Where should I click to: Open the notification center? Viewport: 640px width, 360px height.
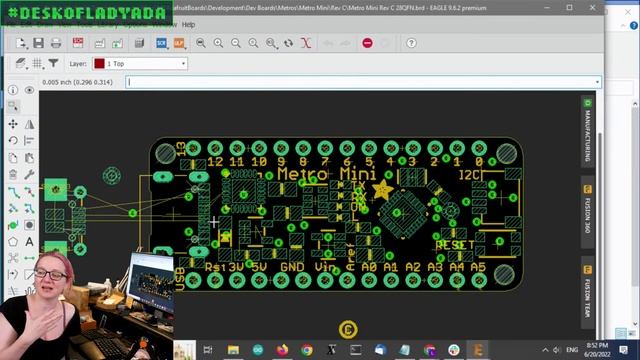pyautogui.click(x=623, y=350)
